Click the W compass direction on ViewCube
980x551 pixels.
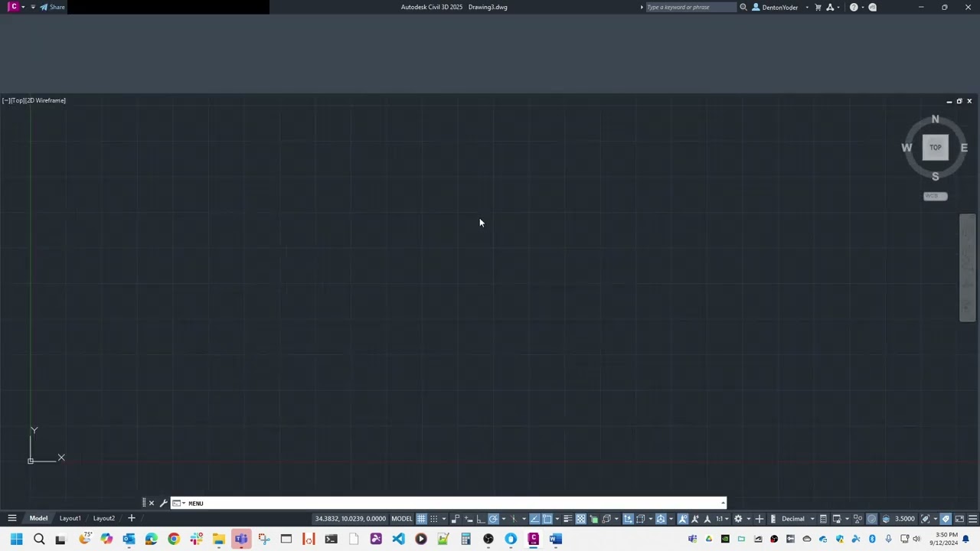906,148
